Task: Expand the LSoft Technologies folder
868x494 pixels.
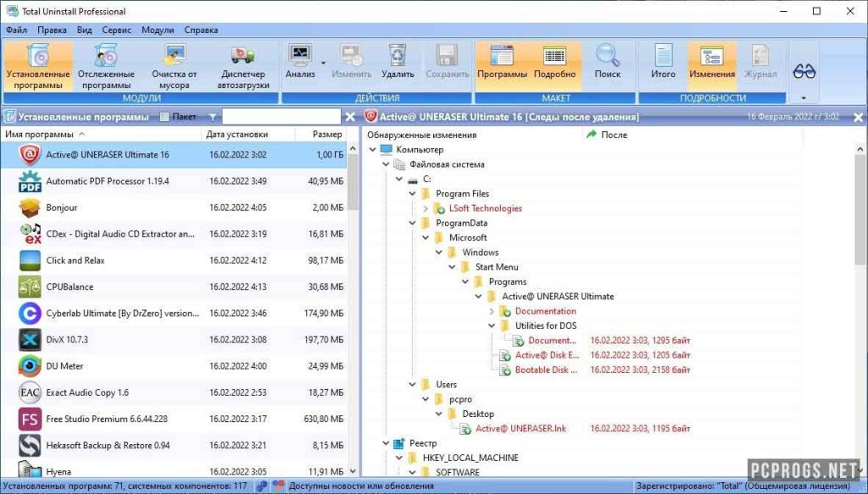Action: pos(426,208)
